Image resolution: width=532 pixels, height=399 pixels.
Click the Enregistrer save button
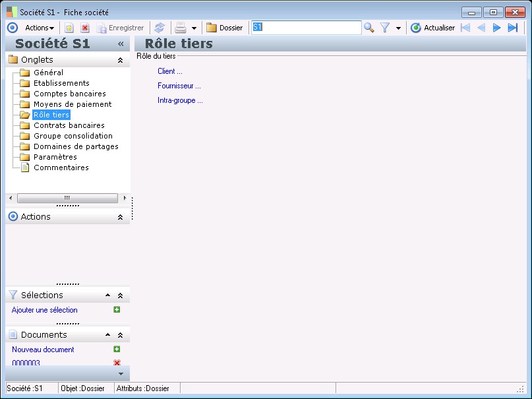click(120, 28)
